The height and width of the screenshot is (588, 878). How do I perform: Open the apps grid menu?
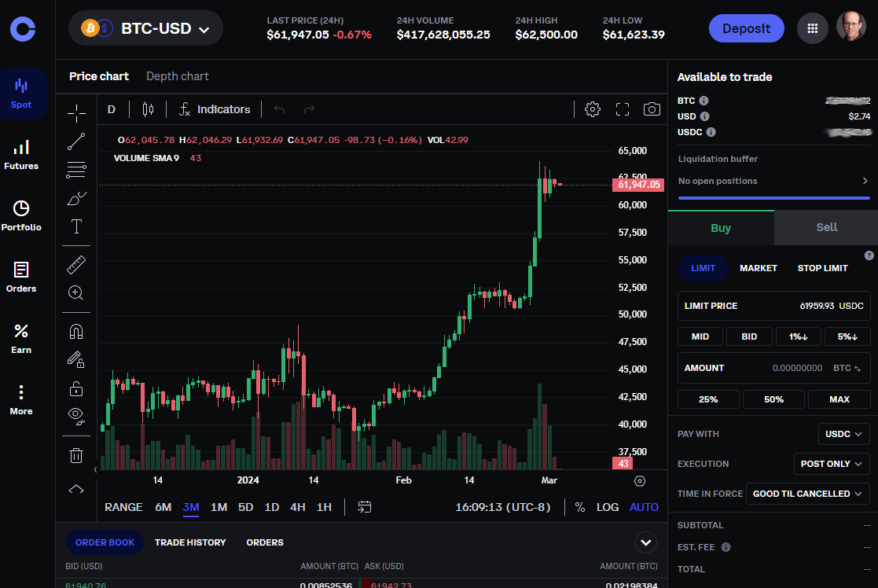click(813, 28)
